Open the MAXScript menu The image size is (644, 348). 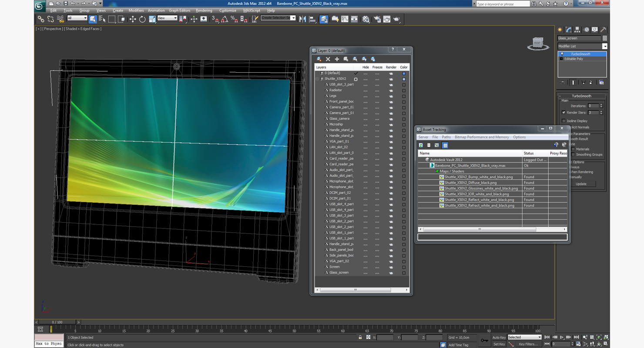(x=252, y=10)
